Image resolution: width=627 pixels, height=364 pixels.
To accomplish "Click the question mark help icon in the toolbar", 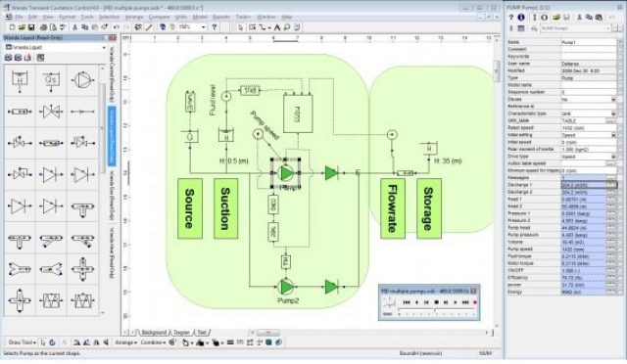I will [215, 27].
